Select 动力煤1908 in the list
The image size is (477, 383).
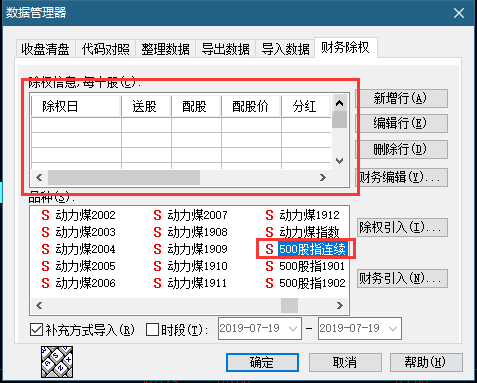click(x=191, y=232)
